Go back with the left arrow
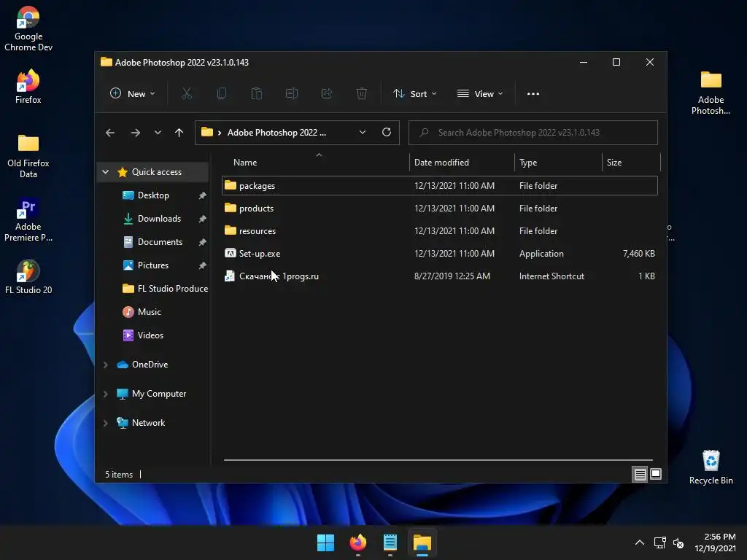The width and height of the screenshot is (747, 560). click(110, 133)
